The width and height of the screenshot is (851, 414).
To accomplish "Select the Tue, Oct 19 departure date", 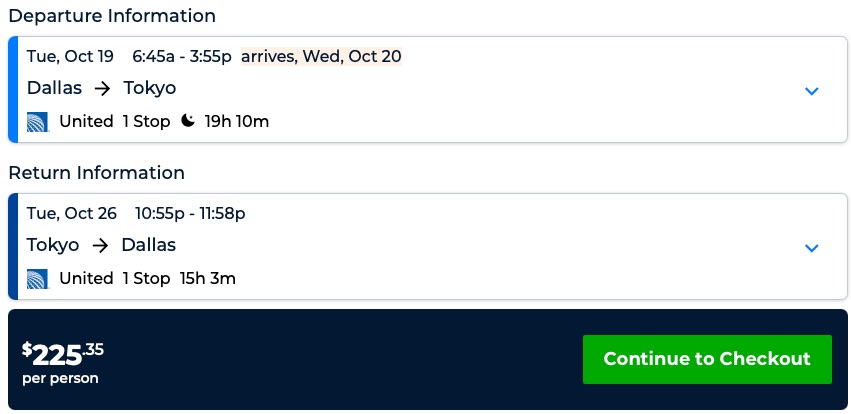I will pos(70,56).
